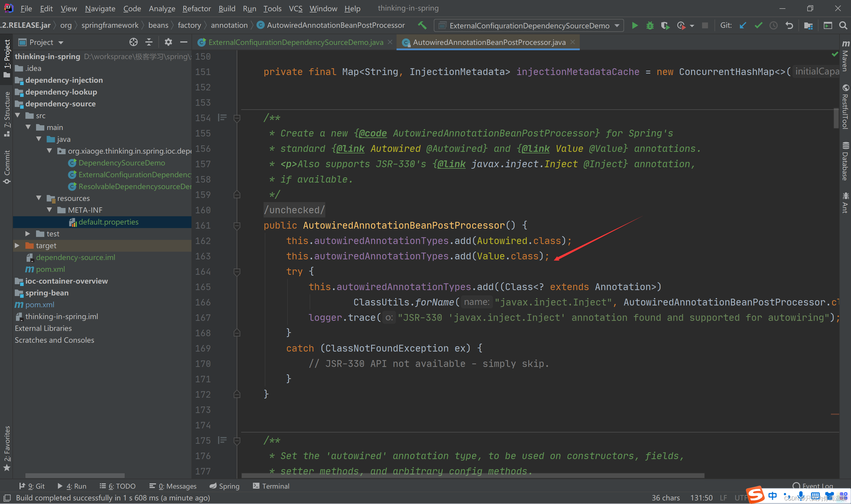
Task: Open the Spring tool window
Action: click(225, 486)
